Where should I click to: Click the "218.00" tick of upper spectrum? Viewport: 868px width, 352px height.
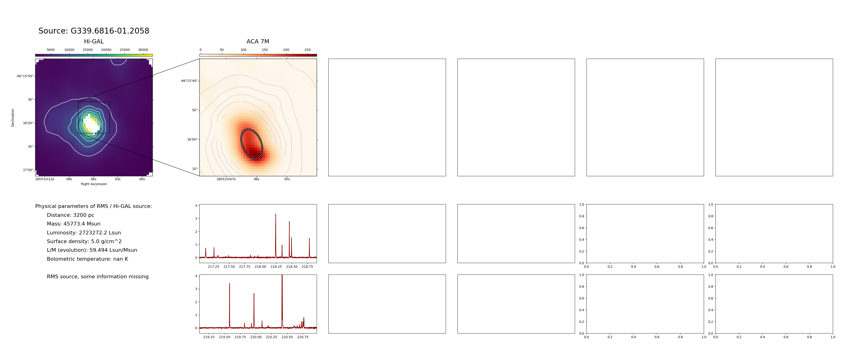tap(260, 267)
